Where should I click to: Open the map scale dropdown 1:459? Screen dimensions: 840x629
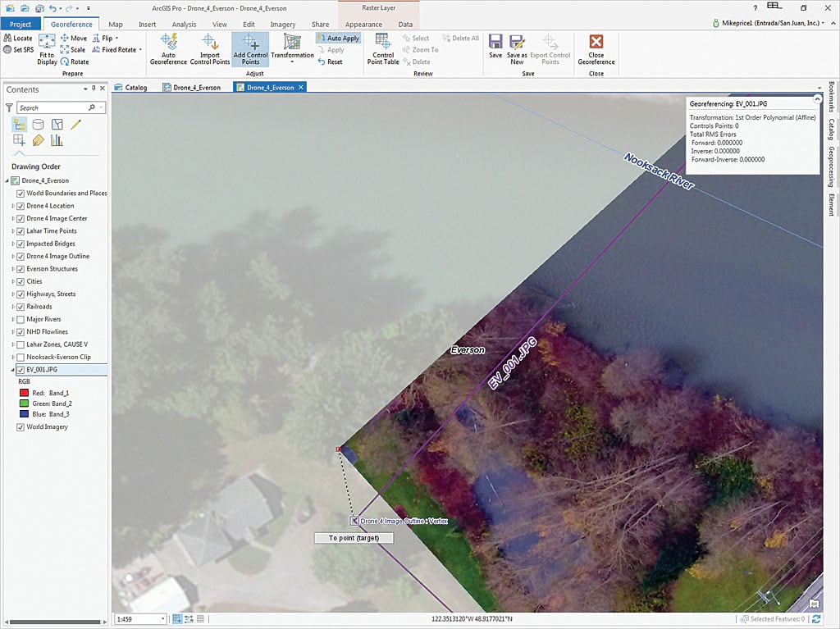coord(163,619)
